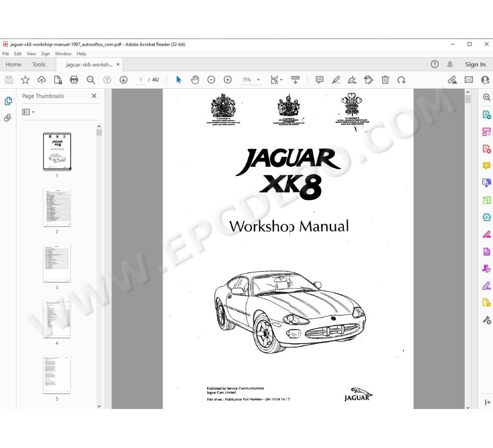This screenshot has width=493, height=448.
Task: Go to previous page arrow
Action: click(x=107, y=80)
